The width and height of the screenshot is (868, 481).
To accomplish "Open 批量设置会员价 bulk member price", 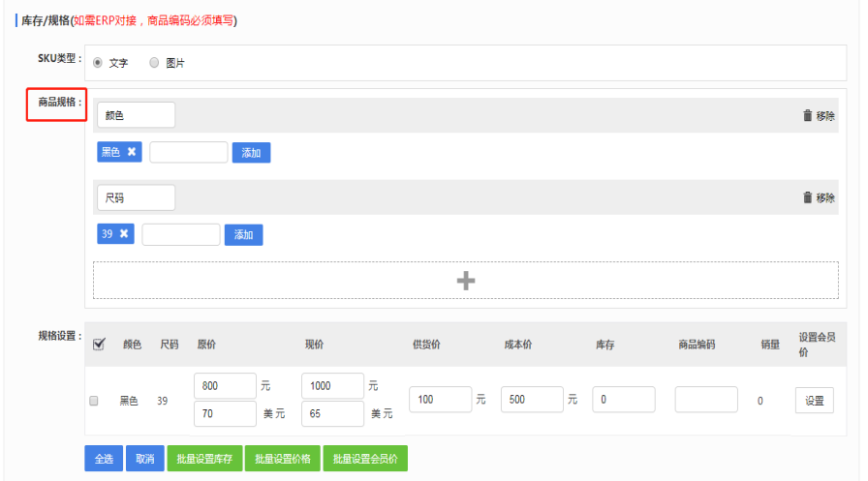I will [x=365, y=459].
